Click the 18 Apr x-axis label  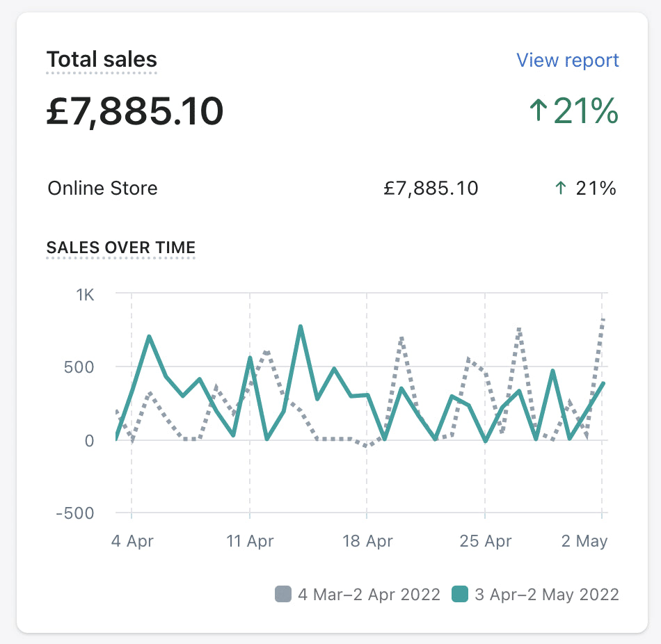click(367, 541)
